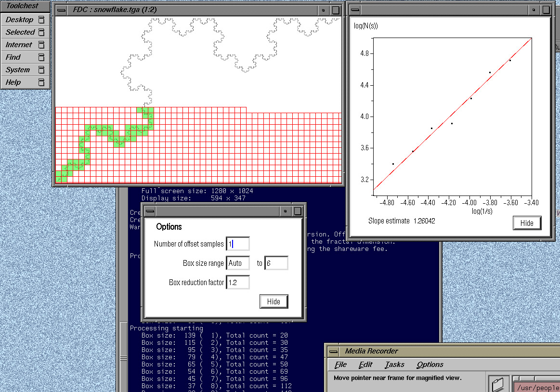Open the File menu in Media Recorder

point(340,365)
